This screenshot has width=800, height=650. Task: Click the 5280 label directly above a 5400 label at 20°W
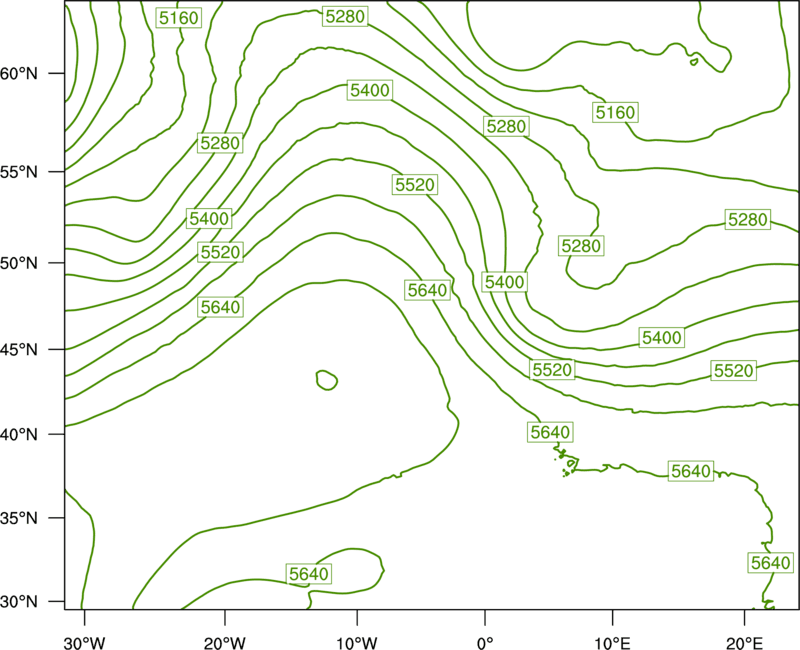pos(220,143)
